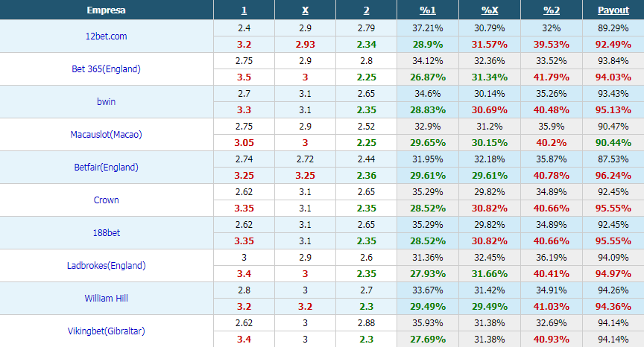Image resolution: width=644 pixels, height=347 pixels.
Task: Click Macauslot opening away odds 2.52
Action: coord(367,127)
